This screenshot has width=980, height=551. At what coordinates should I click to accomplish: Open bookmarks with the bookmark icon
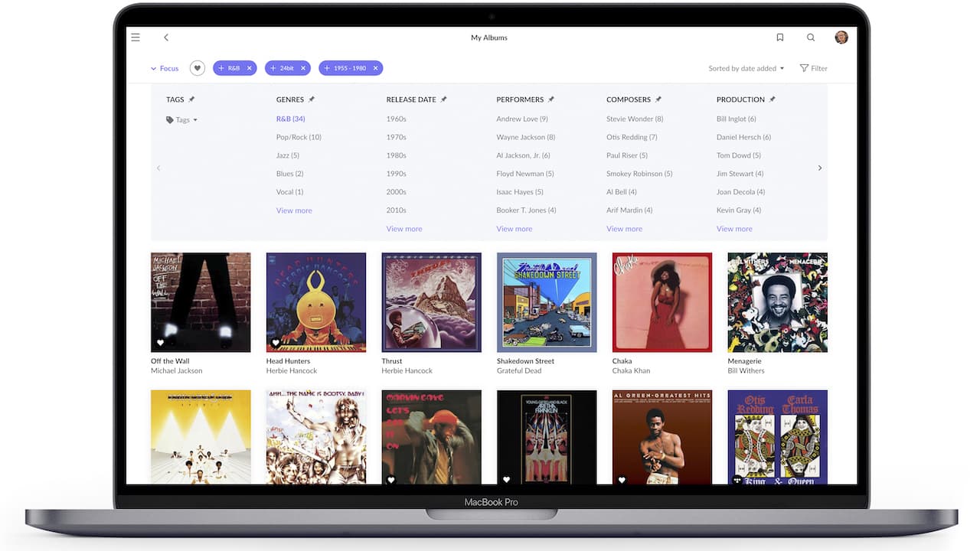coord(779,37)
